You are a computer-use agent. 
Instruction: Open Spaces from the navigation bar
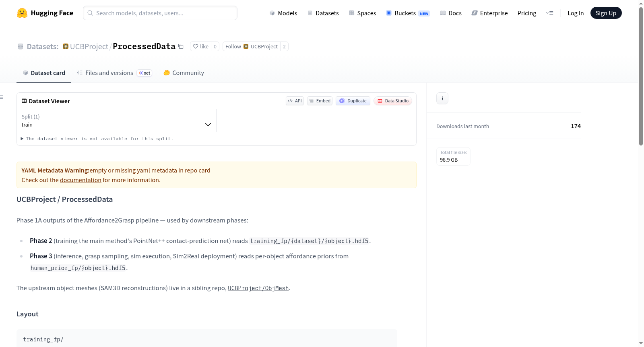tap(362, 13)
